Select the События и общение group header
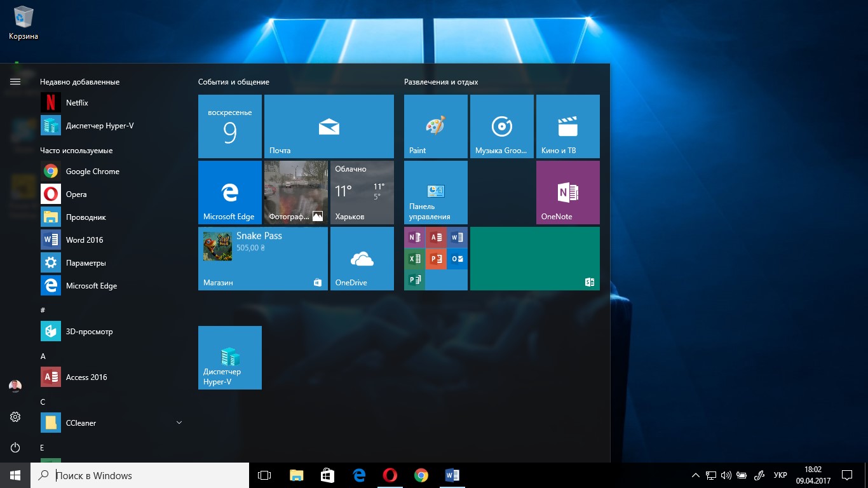 click(234, 82)
